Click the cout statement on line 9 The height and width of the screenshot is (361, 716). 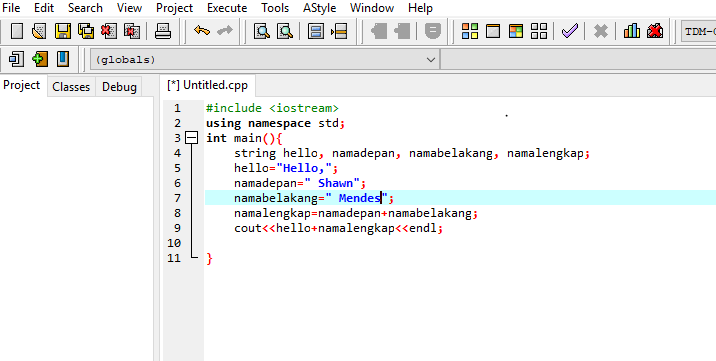pyautogui.click(x=338, y=228)
